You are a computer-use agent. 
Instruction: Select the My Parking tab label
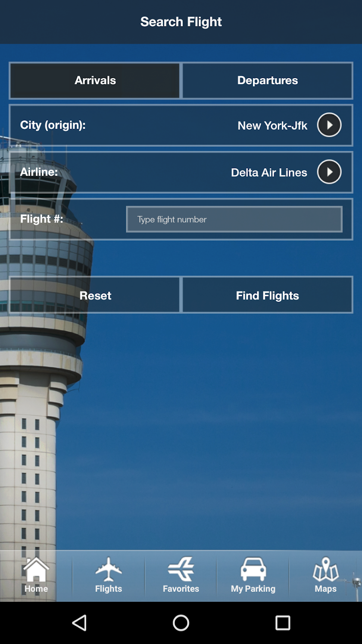click(x=253, y=589)
